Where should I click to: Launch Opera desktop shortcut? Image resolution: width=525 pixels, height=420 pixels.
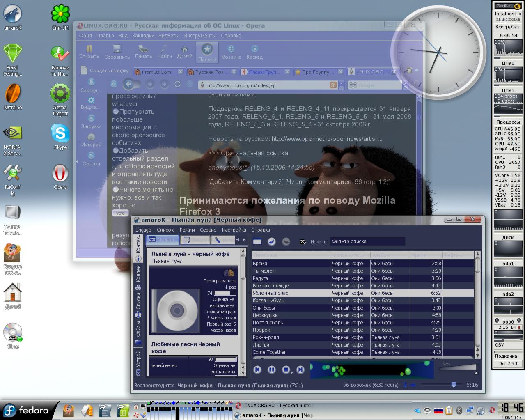click(60, 177)
